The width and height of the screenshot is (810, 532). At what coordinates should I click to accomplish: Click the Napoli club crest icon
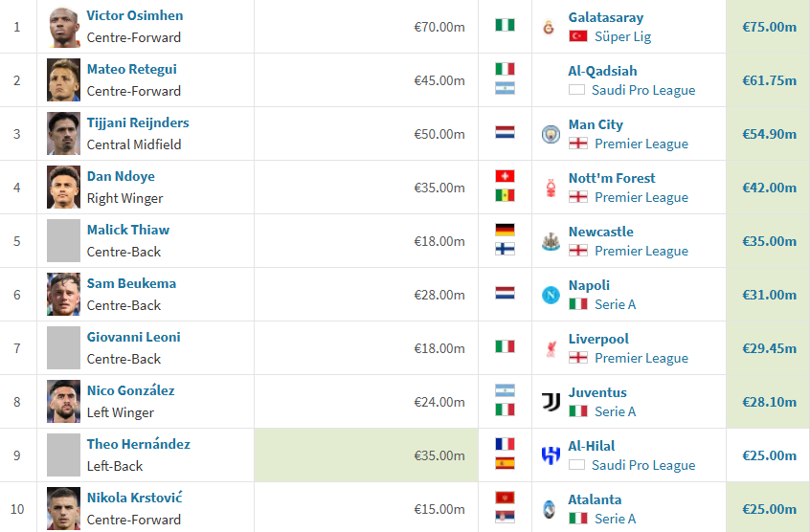pos(551,295)
